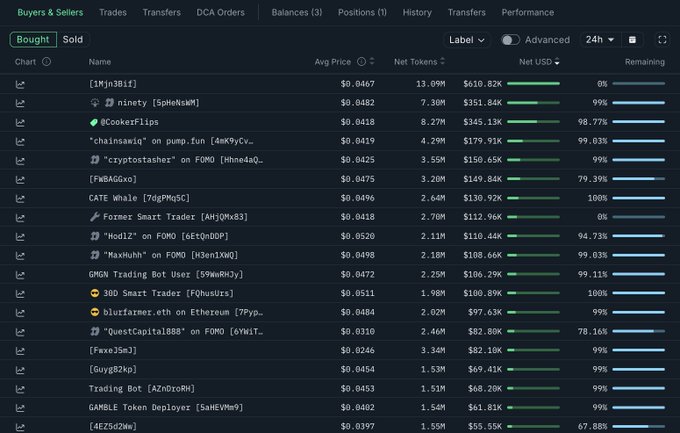Image resolution: width=680 pixels, height=433 pixels.
Task: Open chart for the ninety [5pHeNsWM] row
Action: tap(20, 103)
